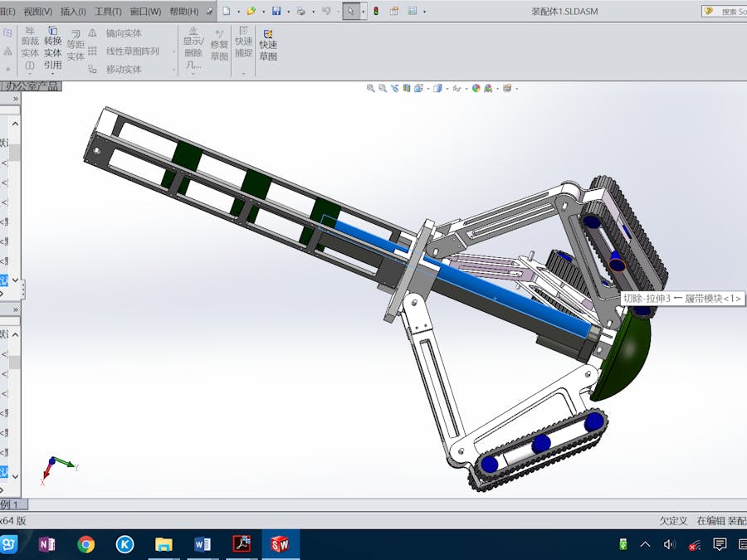Select the Offset Entities (等距实体) tool
Image resolution: width=747 pixels, height=560 pixels.
pyautogui.click(x=76, y=46)
